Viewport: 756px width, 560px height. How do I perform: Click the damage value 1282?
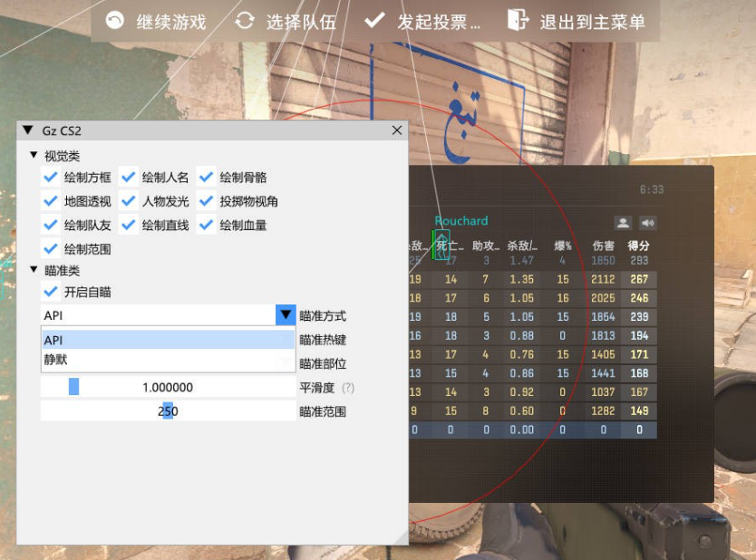pos(603,410)
